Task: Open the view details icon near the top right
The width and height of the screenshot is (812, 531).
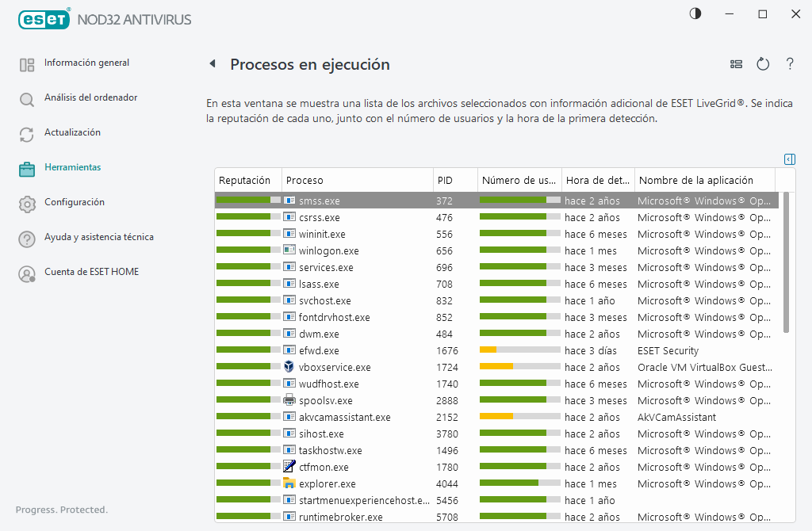Action: [x=736, y=64]
